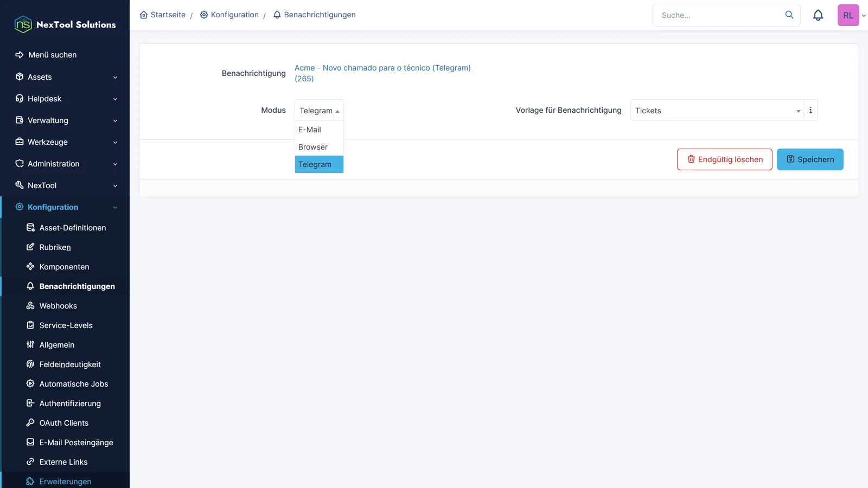The image size is (868, 488).
Task: Open Authentifizierung in sidebar
Action: pos(66,403)
